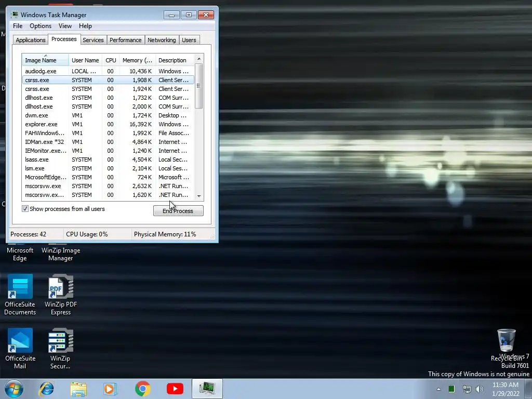532x399 pixels.
Task: Open Windows Explorer folder on taskbar
Action: (78, 389)
